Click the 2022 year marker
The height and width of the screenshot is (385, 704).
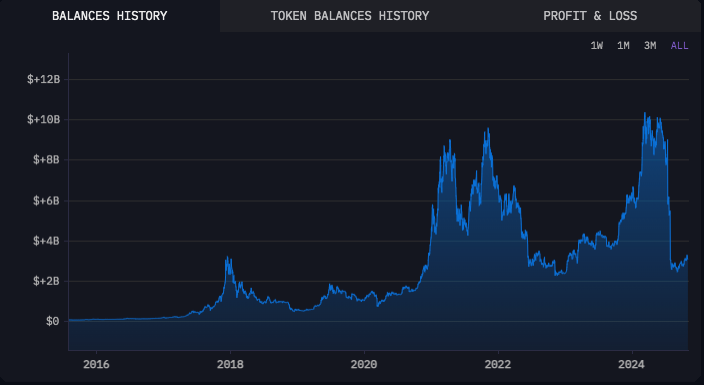[x=498, y=364]
